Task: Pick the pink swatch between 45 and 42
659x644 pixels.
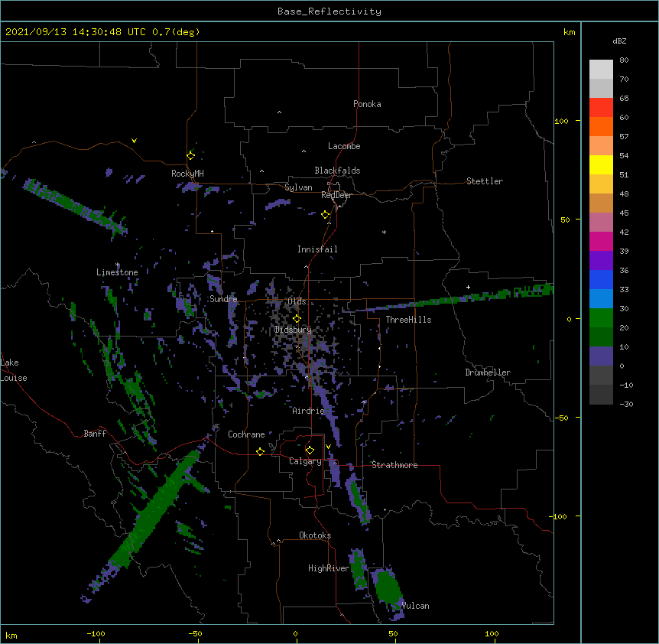Action: point(601,222)
